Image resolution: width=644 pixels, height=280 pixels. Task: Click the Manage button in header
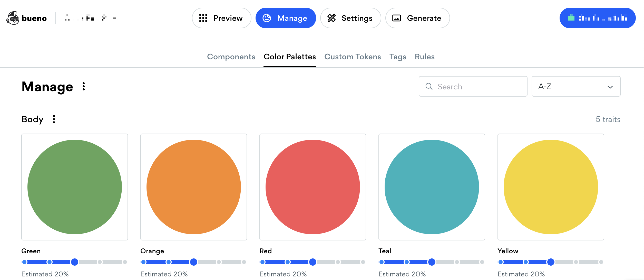coord(286,18)
